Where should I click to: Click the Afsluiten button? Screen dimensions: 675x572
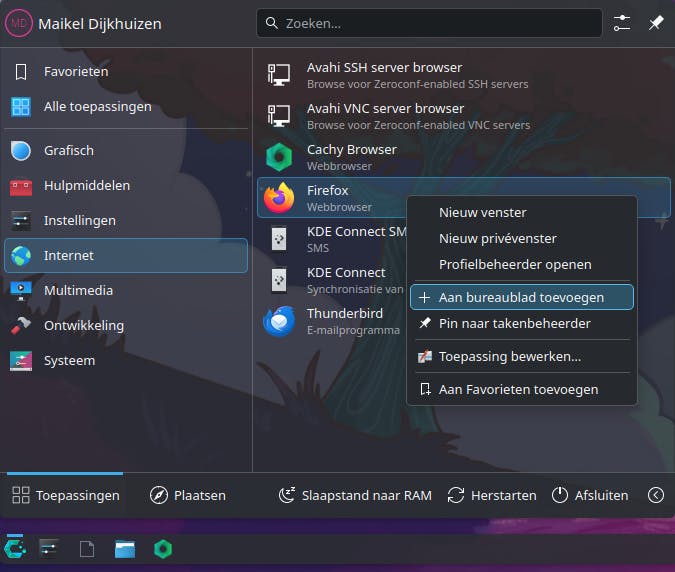590,495
